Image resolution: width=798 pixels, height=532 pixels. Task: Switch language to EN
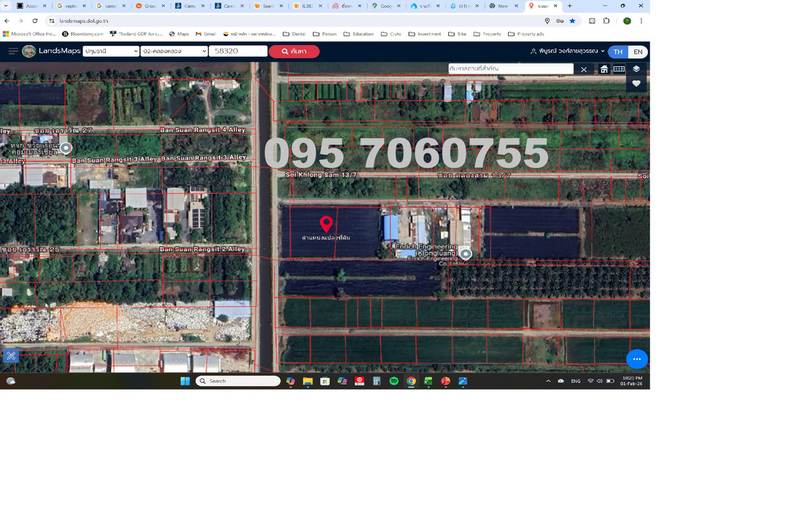(x=638, y=52)
